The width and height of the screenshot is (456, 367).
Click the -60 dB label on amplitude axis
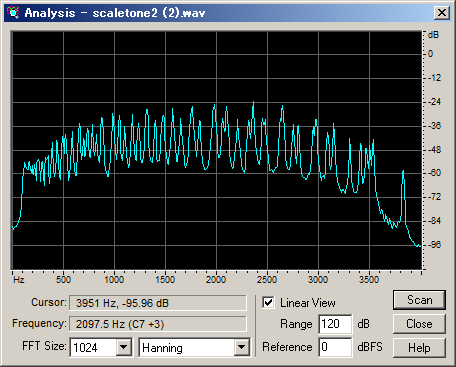pyautogui.click(x=433, y=173)
